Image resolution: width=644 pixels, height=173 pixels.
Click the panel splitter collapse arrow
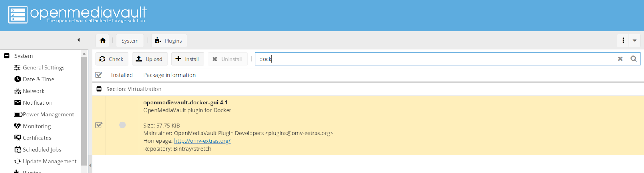[x=90, y=165]
